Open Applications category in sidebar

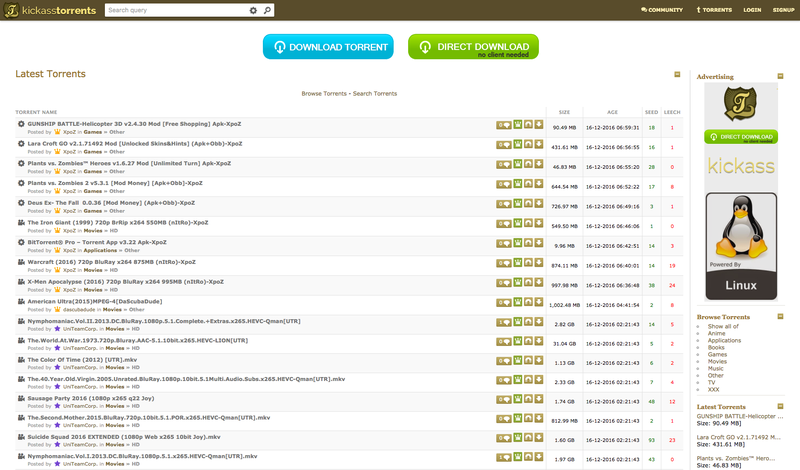tap(724, 340)
